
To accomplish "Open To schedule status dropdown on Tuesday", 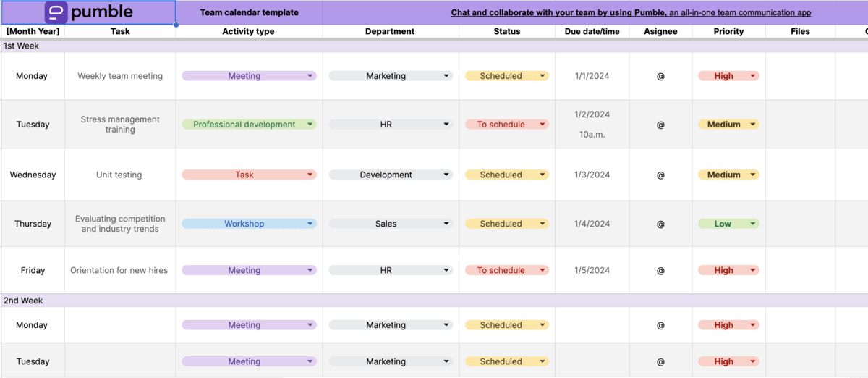I will [507, 125].
